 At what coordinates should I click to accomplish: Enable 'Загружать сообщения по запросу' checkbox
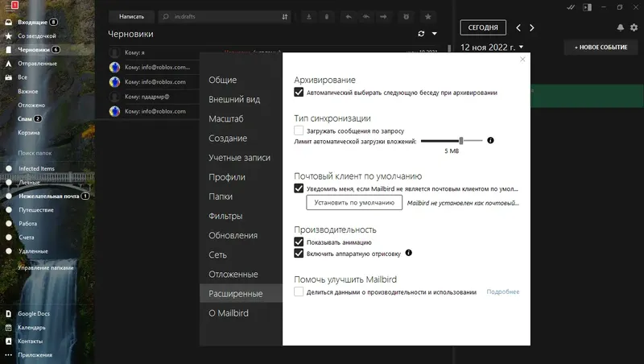[x=299, y=130]
